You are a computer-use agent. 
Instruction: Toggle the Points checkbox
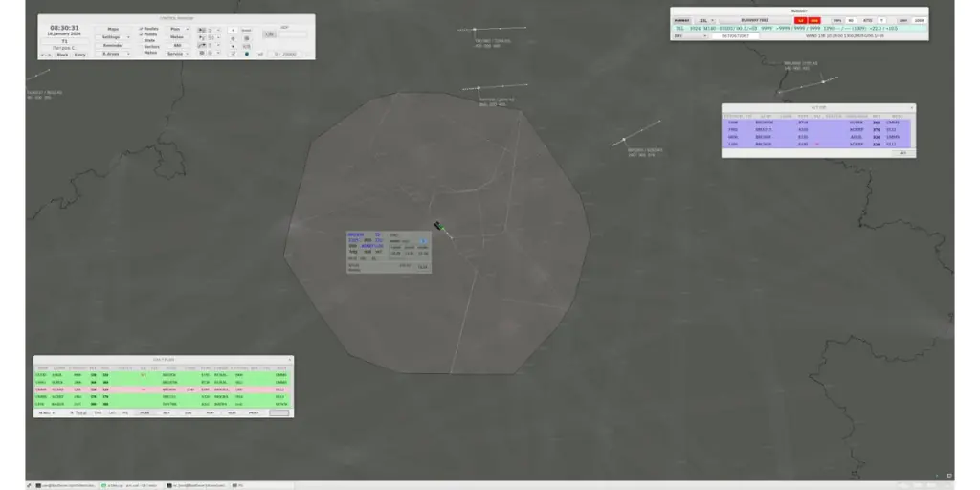[x=141, y=35]
